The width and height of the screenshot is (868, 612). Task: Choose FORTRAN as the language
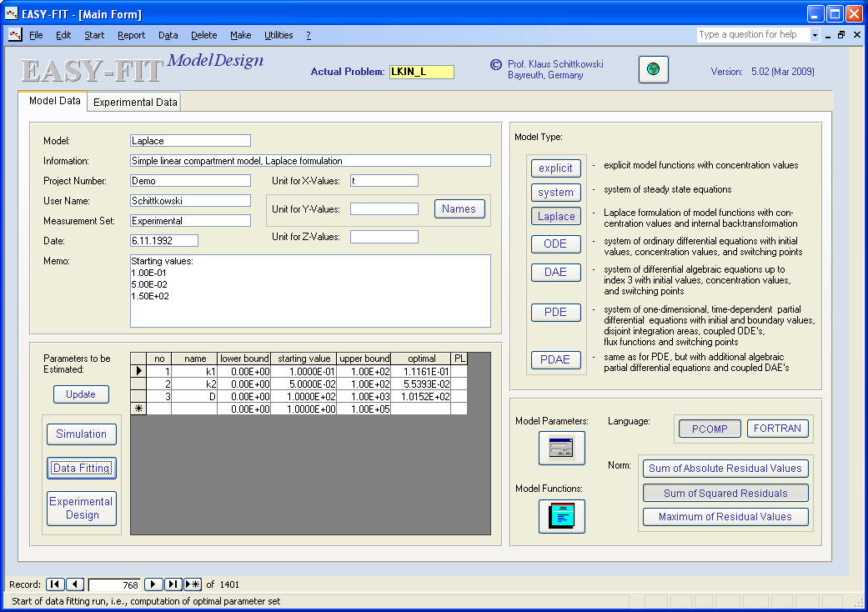777,429
